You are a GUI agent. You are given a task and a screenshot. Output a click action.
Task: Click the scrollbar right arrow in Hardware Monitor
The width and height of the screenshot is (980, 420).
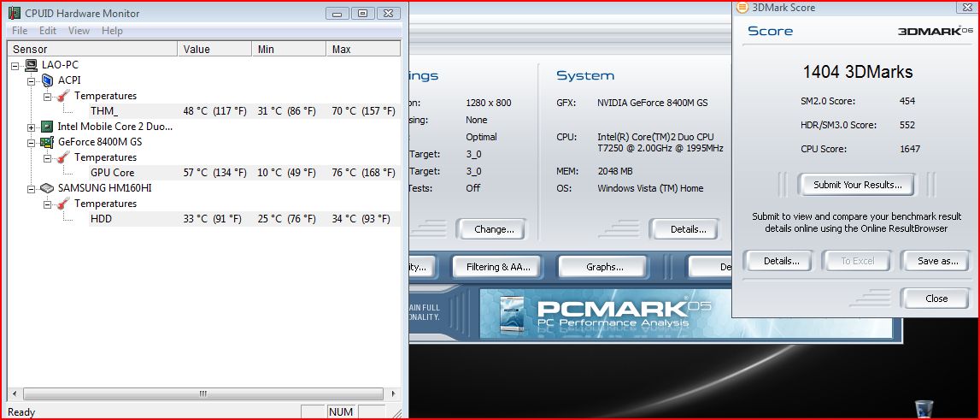(393, 393)
